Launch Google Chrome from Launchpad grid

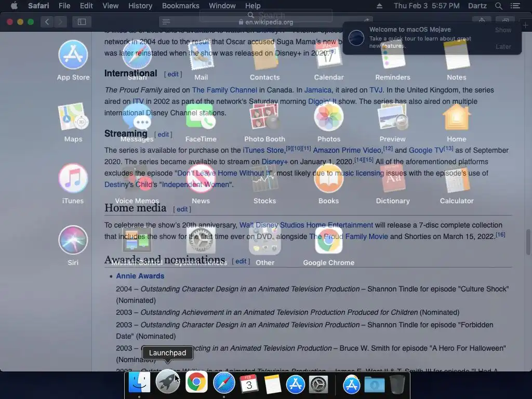point(329,240)
